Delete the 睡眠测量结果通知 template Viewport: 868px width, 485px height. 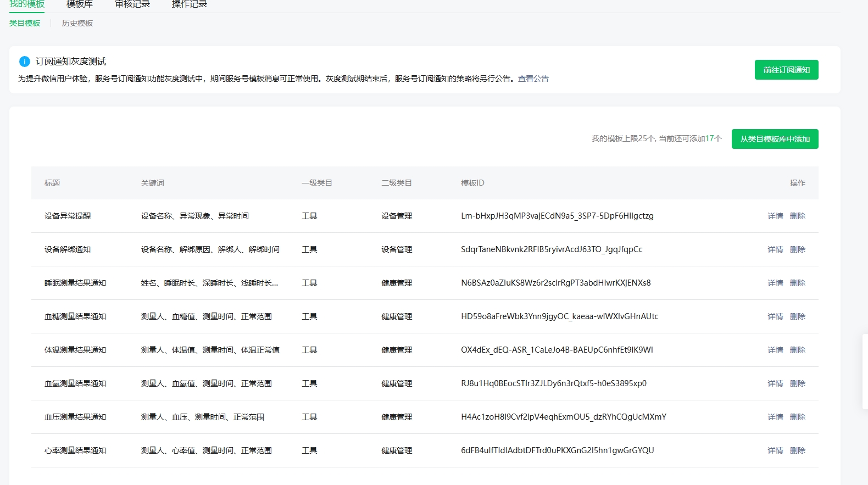pyautogui.click(x=797, y=283)
